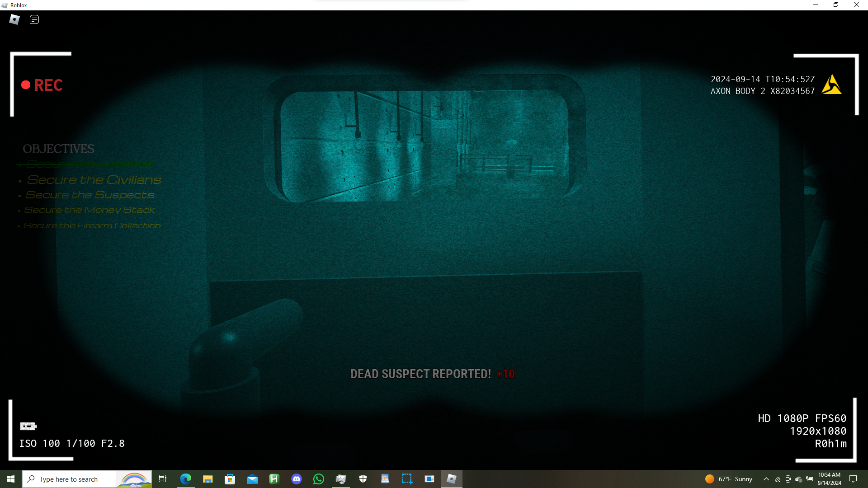Screen dimensions: 868x488
Task: Select Secure the Civilians objective
Action: click(x=94, y=180)
